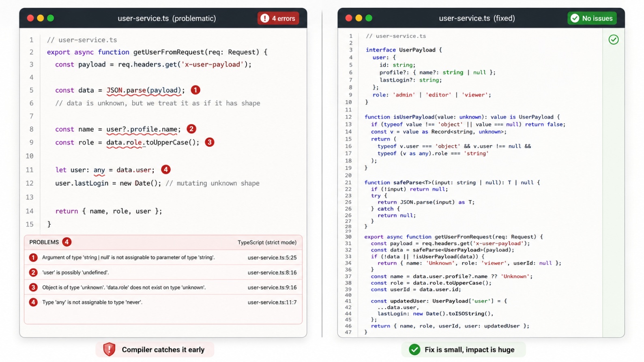Screen dimensions: 644x362
Task: Select problem icon 1 for 'string | null' argument error
Action: 33,257
